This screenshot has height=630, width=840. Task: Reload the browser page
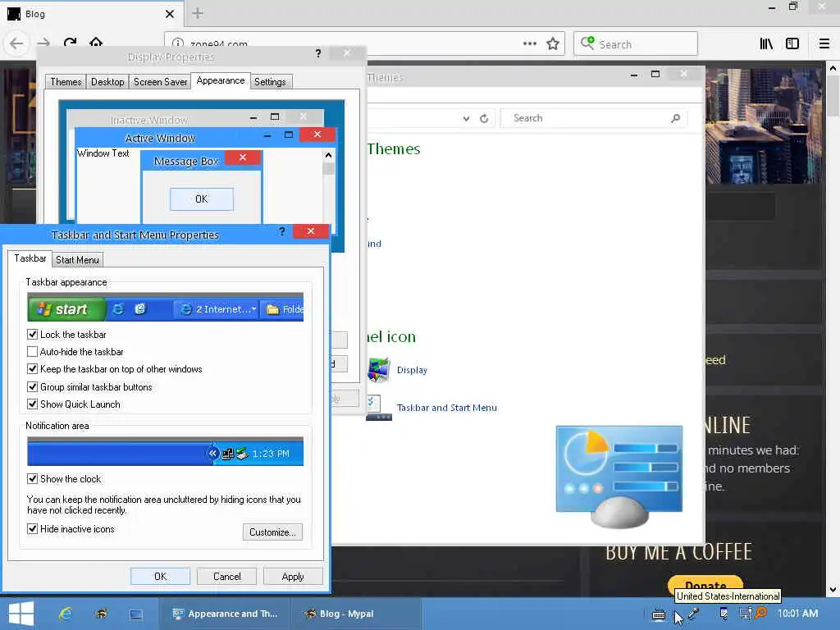(71, 43)
